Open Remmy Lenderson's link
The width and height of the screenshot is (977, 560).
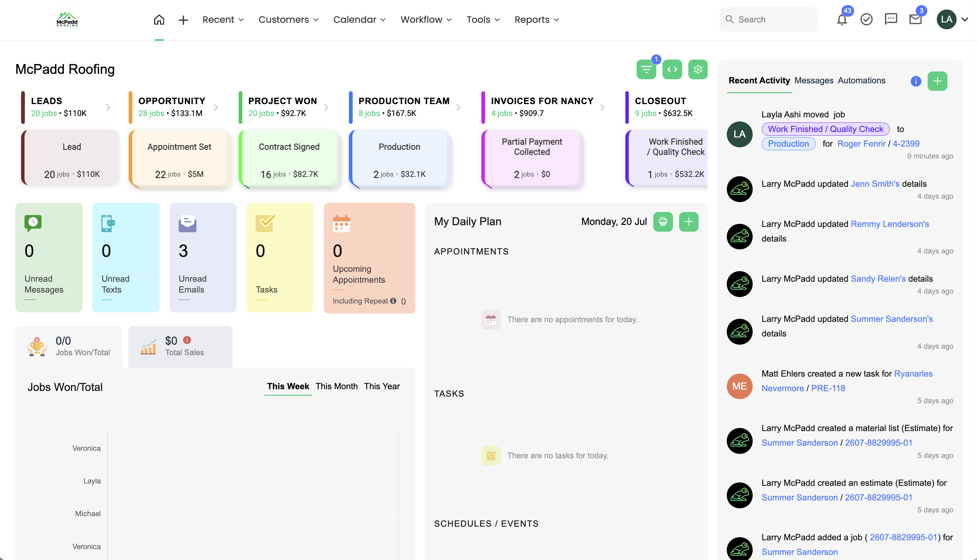coord(890,224)
